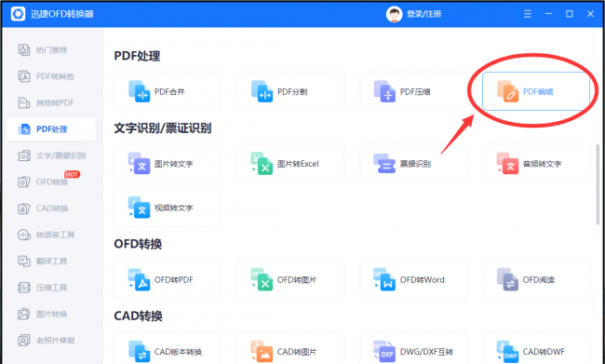This screenshot has width=605, height=364.
Task: Click the 迅捷OFD转换器 logo icon
Action: (18, 14)
